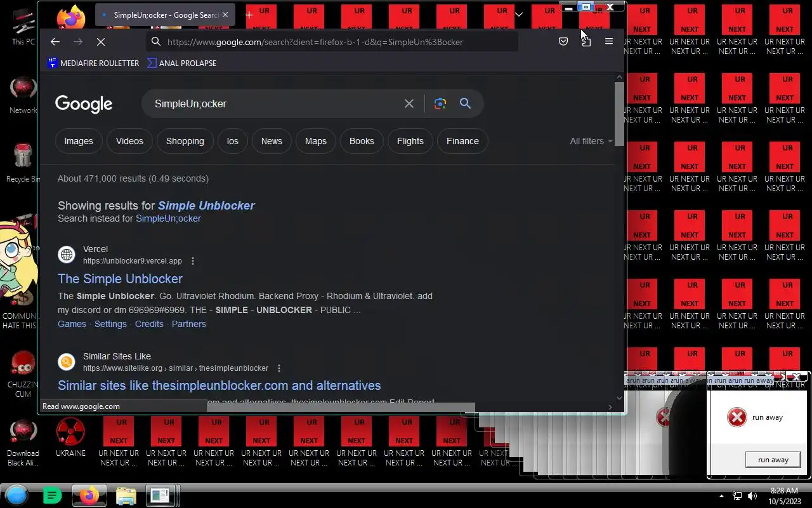Open the Games sitelink
The image size is (812, 508).
pyautogui.click(x=72, y=324)
